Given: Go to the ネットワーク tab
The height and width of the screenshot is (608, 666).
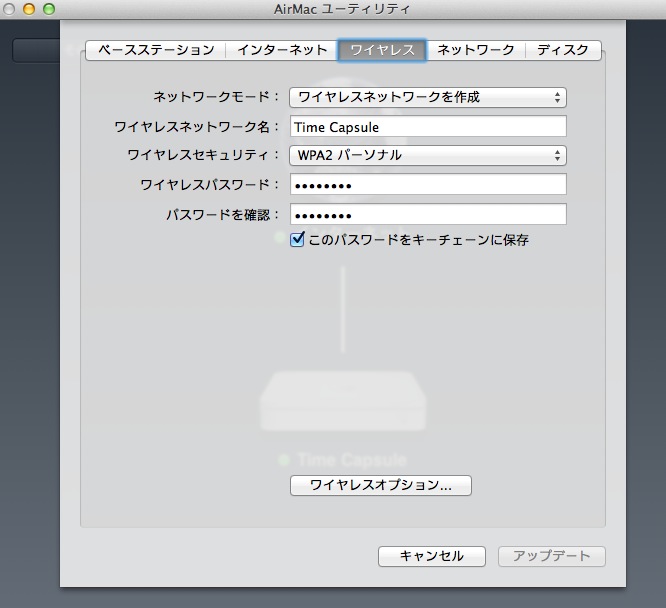Looking at the screenshot, I should (x=476, y=50).
